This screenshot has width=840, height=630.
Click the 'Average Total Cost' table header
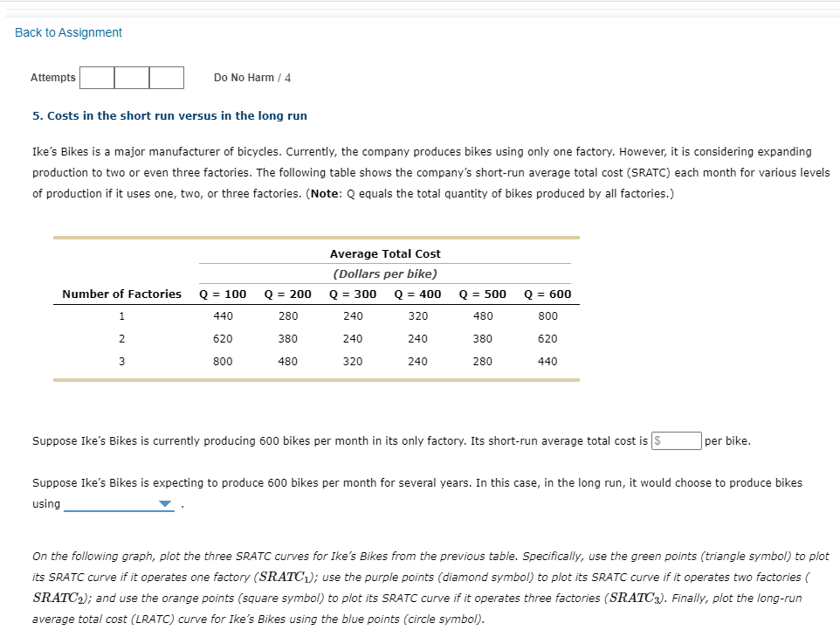385,253
